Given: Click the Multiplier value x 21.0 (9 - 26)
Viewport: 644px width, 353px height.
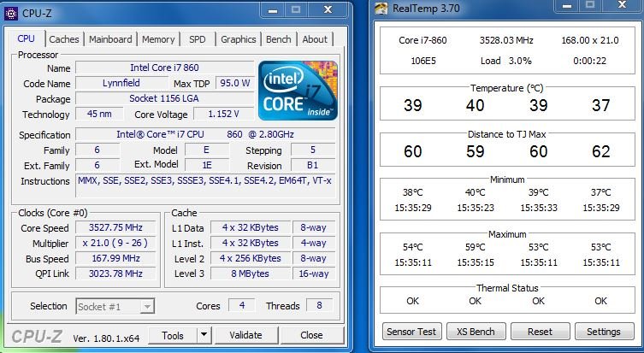Looking at the screenshot, I should (x=115, y=243).
